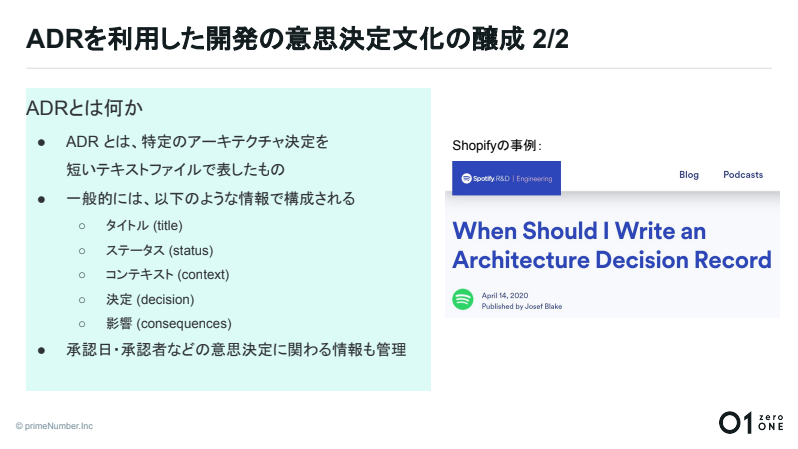Viewport: 798px width, 449px height.
Task: Click the slide title about ADR
Action: click(x=298, y=39)
